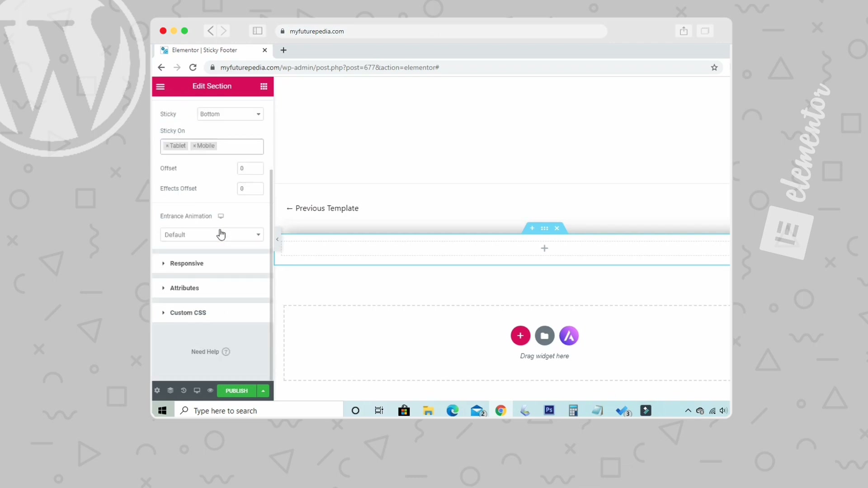
Task: Click the green PUBLISH button
Action: tap(236, 390)
